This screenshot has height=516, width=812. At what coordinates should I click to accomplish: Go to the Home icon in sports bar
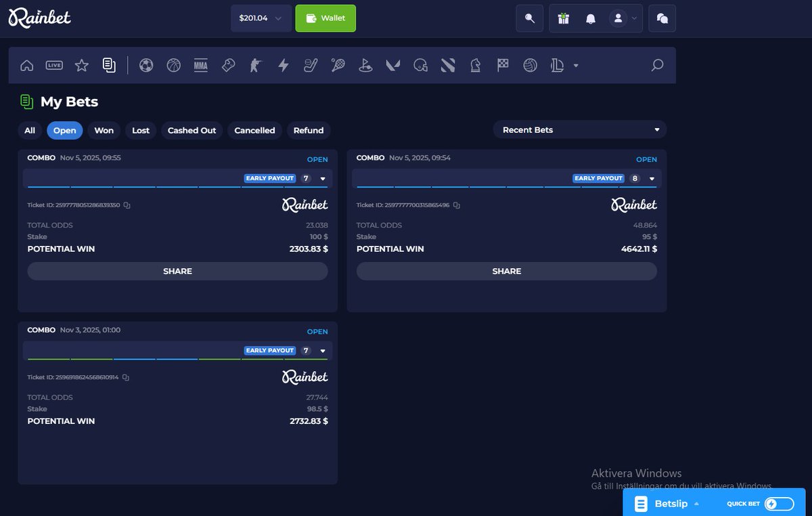pos(27,66)
